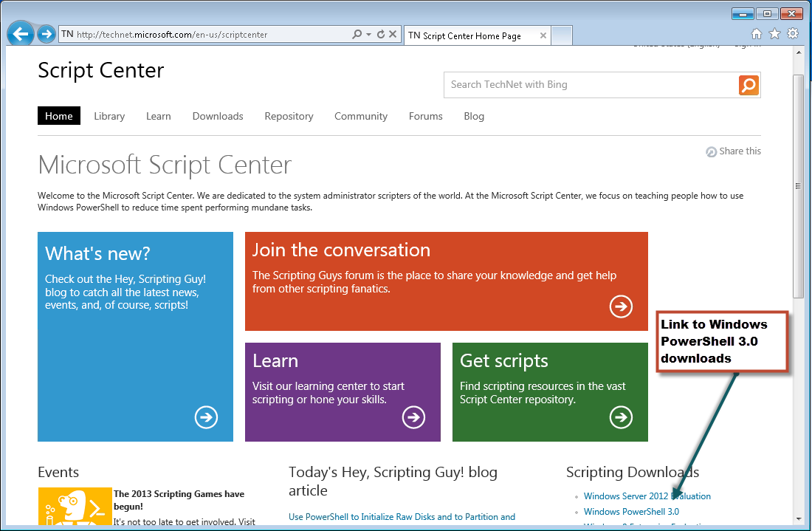Refresh the page using the address bar icon
Viewport: 812px width, 531px height.
point(381,35)
